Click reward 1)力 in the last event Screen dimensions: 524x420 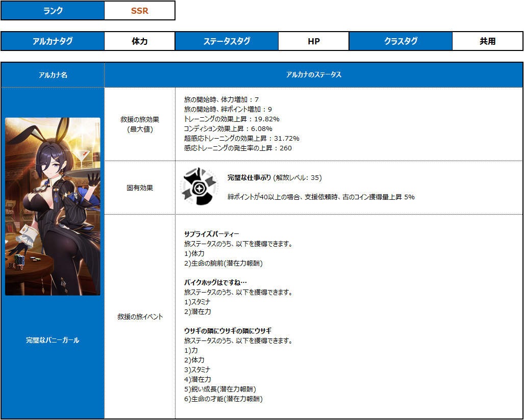point(191,350)
